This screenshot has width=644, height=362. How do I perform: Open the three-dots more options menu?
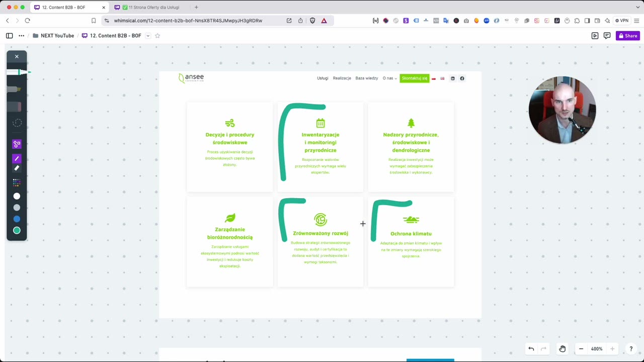click(21, 36)
